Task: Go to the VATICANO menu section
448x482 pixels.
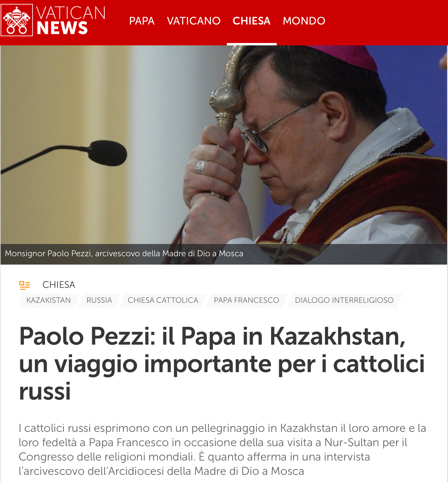Action: (x=194, y=21)
